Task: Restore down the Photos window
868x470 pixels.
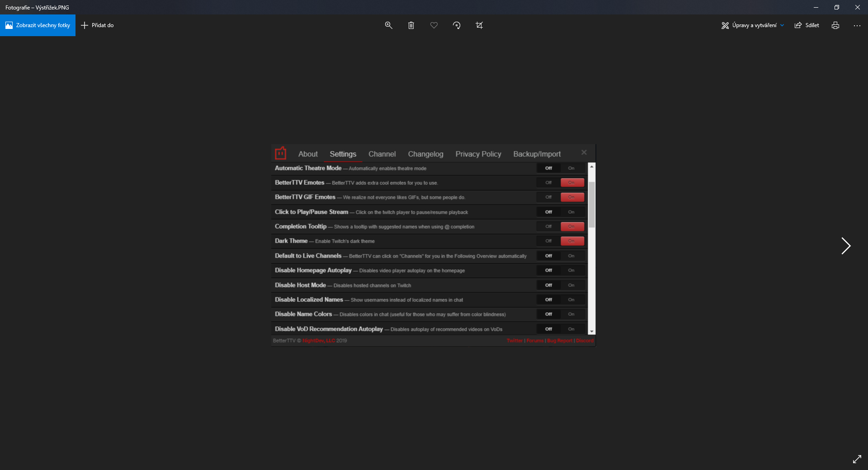Action: coord(836,7)
